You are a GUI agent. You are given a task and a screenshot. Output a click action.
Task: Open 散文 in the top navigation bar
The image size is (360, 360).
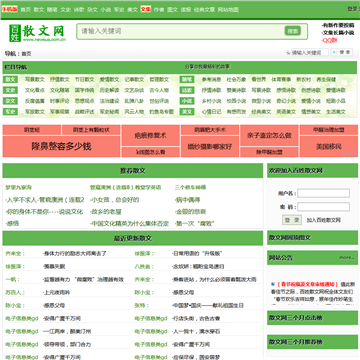[39, 10]
